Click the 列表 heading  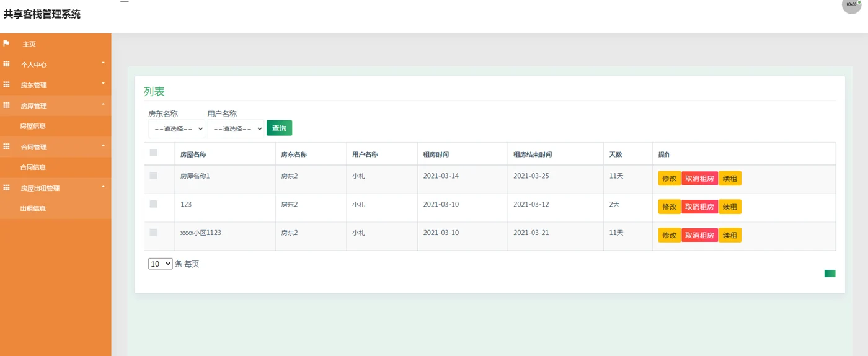point(154,91)
